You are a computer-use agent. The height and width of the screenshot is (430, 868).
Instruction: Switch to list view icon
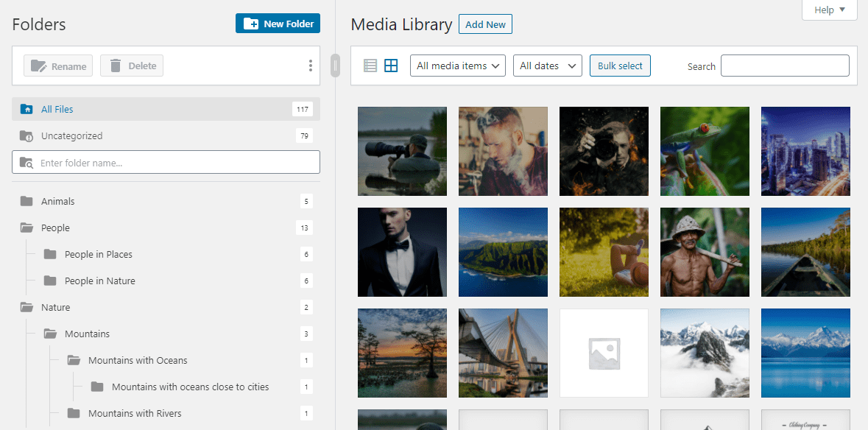370,66
